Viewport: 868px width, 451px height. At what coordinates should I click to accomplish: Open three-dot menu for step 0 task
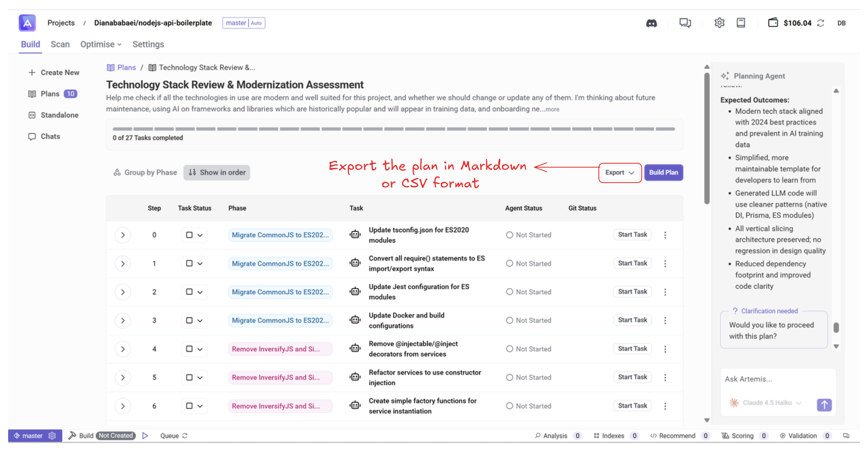tap(665, 235)
